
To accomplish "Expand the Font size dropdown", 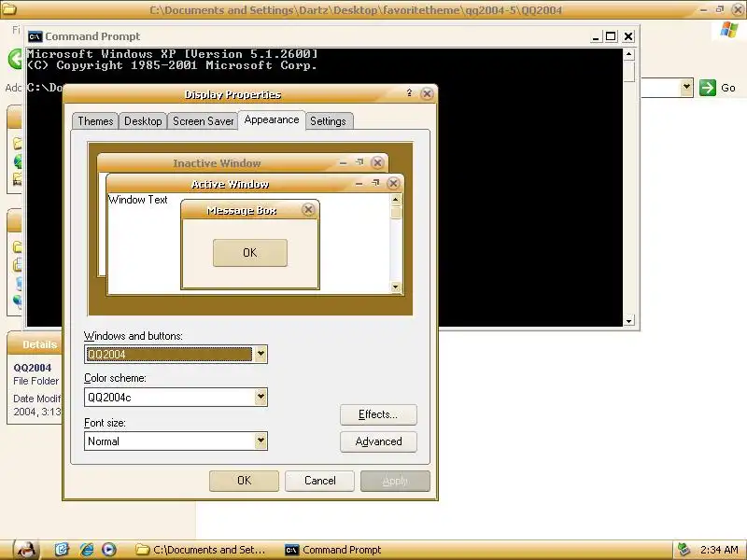I will pos(261,441).
